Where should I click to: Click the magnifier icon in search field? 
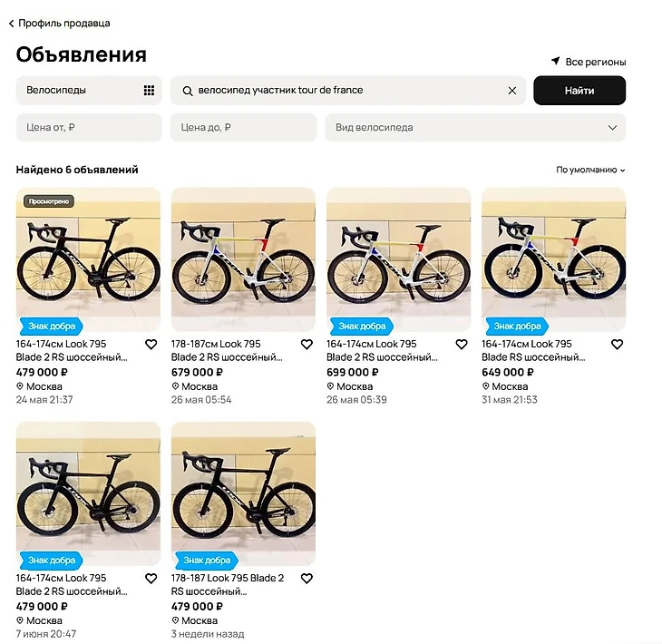[x=188, y=91]
